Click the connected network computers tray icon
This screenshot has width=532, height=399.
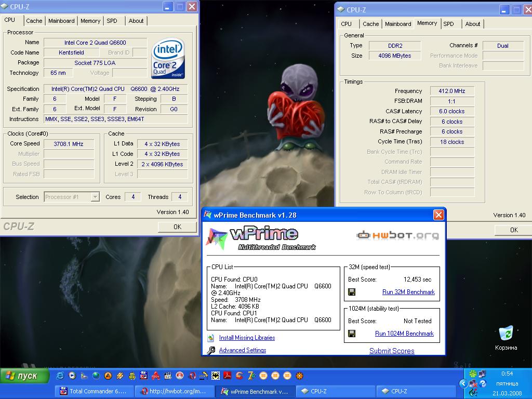tap(482, 374)
